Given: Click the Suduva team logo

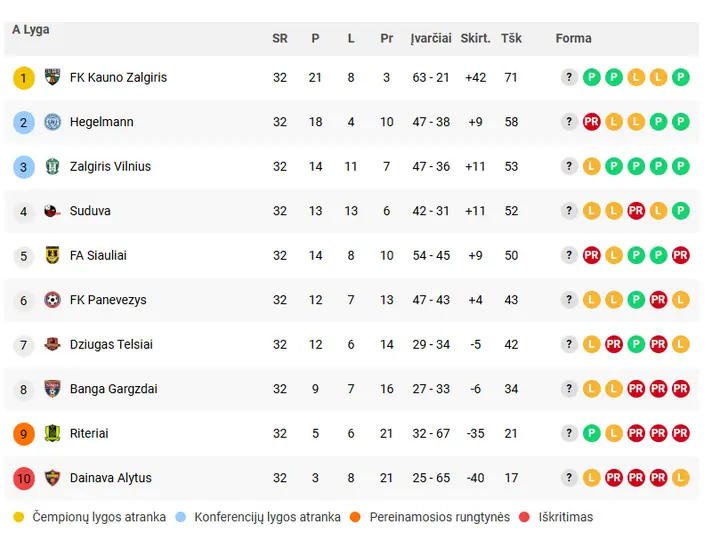Looking at the screenshot, I should pos(52,211).
